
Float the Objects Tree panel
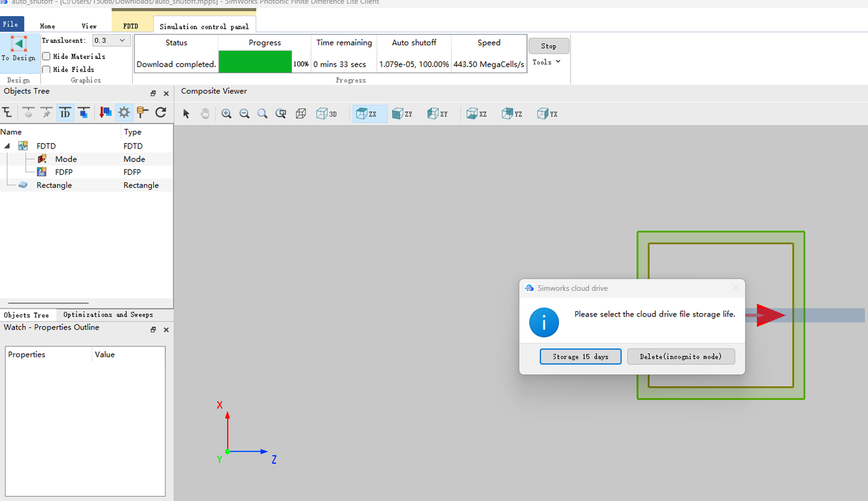click(x=153, y=94)
